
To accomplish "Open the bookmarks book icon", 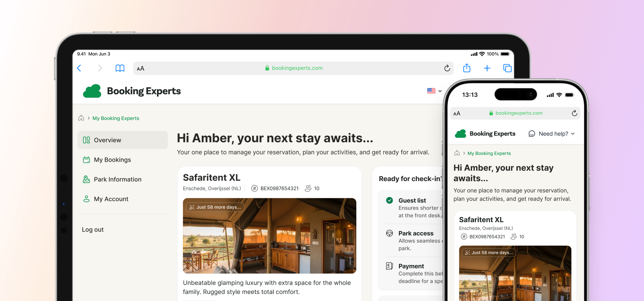I will tap(120, 68).
